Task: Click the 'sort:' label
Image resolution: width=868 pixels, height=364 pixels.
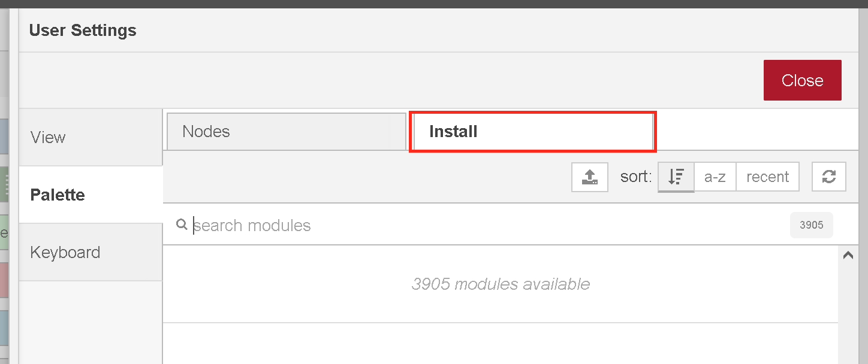Action: [x=636, y=177]
